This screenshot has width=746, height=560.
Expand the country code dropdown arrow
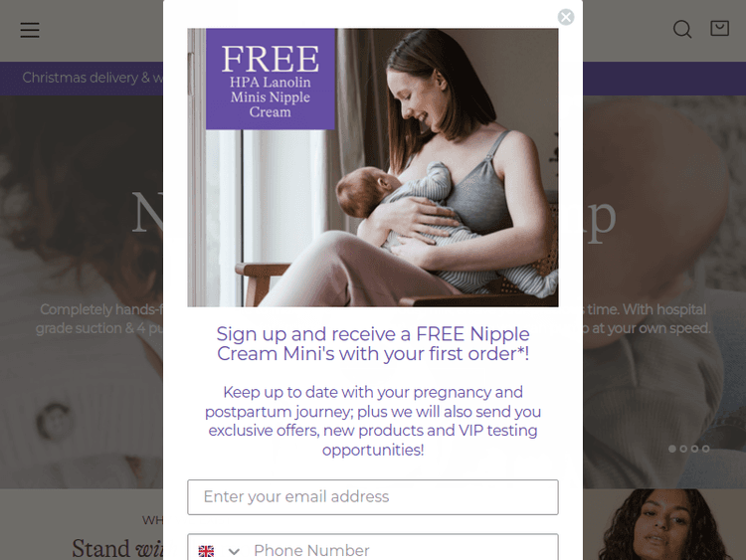point(234,551)
